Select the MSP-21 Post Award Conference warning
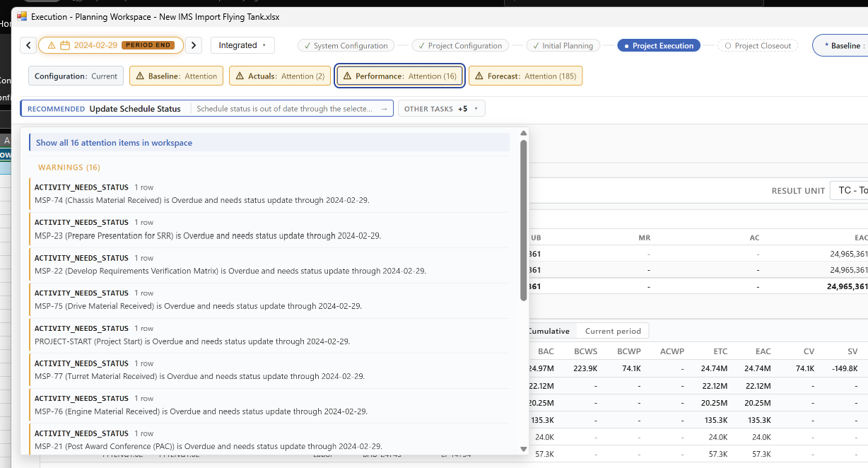This screenshot has width=868, height=468. 269,439
